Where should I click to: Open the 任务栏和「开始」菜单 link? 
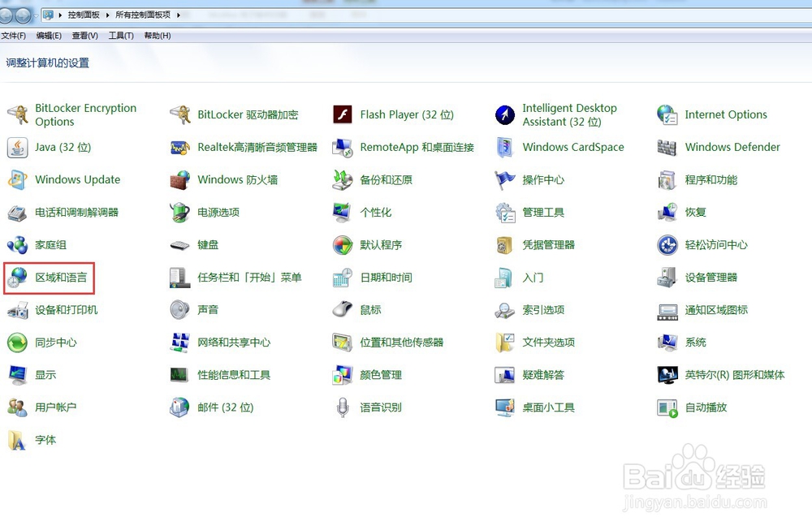249,278
